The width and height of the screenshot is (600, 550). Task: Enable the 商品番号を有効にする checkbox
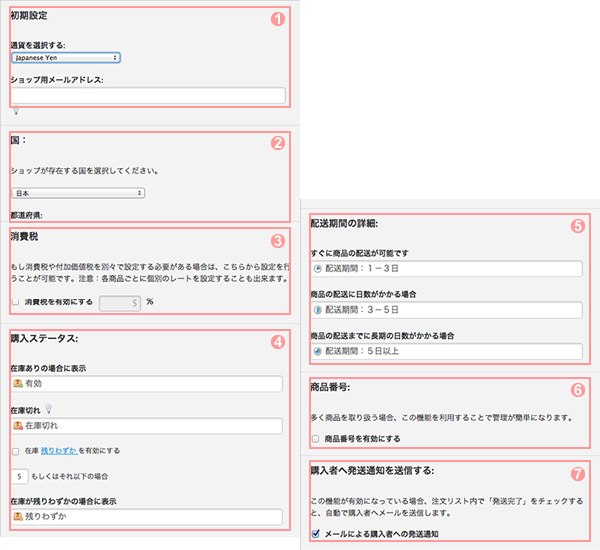(316, 439)
